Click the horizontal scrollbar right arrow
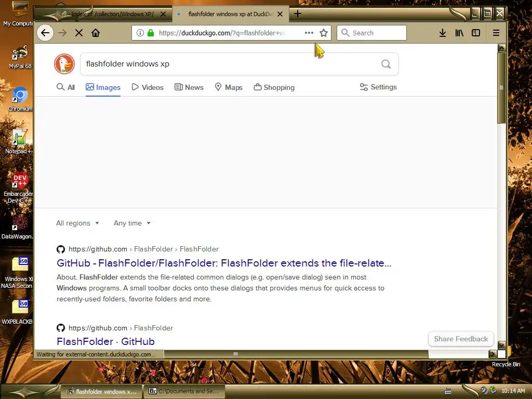532x399 pixels. pos(493,354)
